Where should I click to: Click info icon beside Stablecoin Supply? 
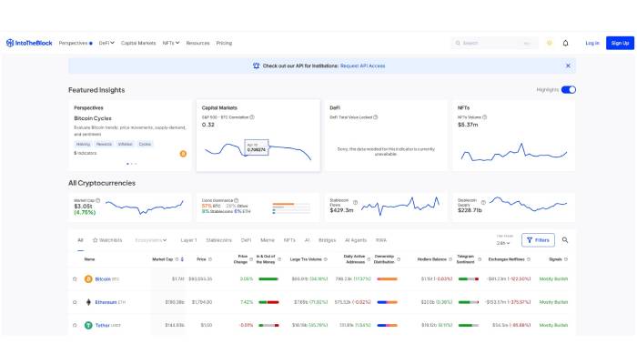[483, 202]
